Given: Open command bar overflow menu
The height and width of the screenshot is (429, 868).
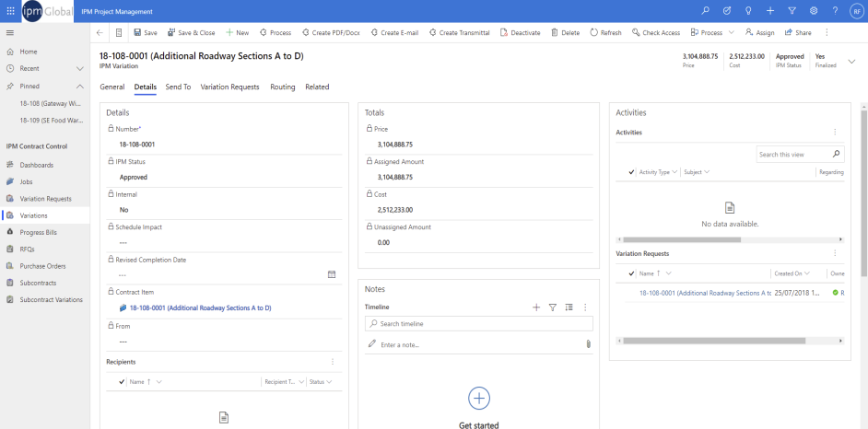Looking at the screenshot, I should [x=827, y=32].
